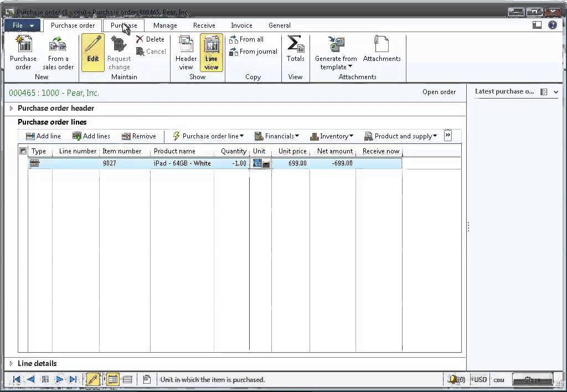
Task: Open the Invoice ribbon tab
Action: [241, 25]
